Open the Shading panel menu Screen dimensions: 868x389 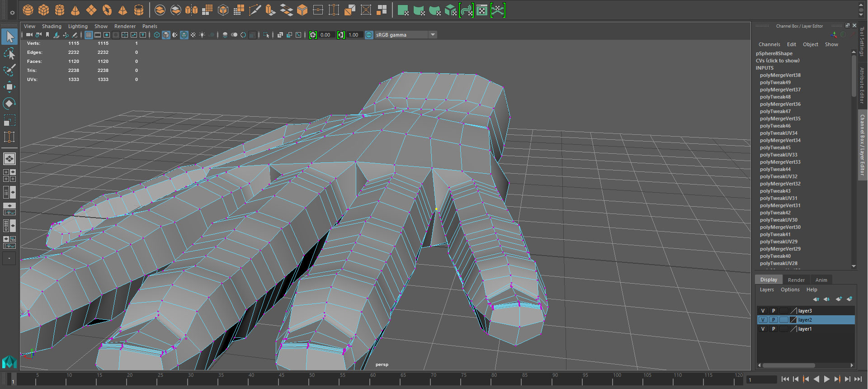pyautogui.click(x=52, y=26)
